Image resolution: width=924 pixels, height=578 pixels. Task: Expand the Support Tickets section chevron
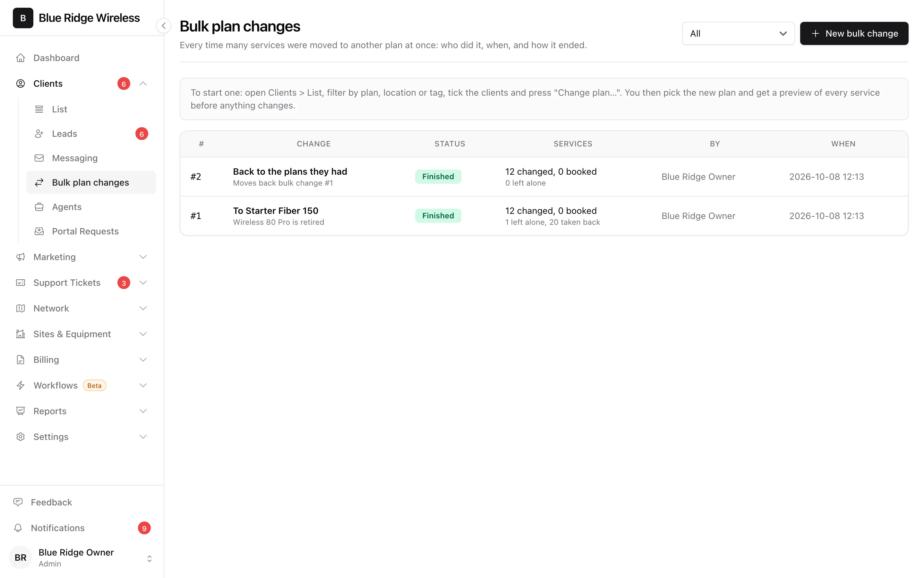(x=143, y=283)
